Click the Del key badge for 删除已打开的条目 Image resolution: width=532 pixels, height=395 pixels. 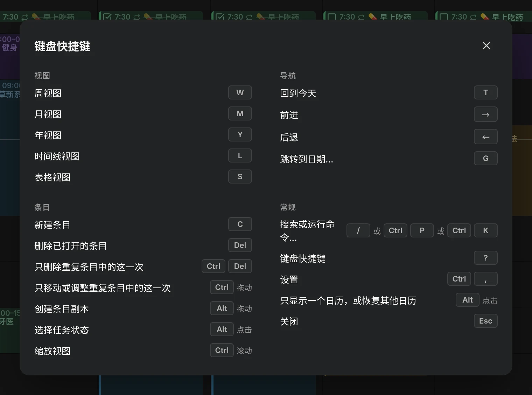tap(240, 245)
